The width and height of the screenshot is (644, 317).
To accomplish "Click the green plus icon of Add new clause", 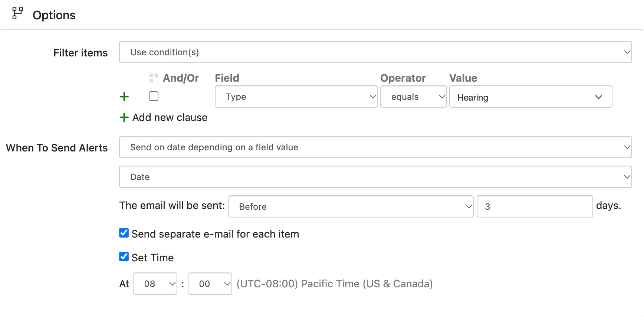I will coord(124,118).
